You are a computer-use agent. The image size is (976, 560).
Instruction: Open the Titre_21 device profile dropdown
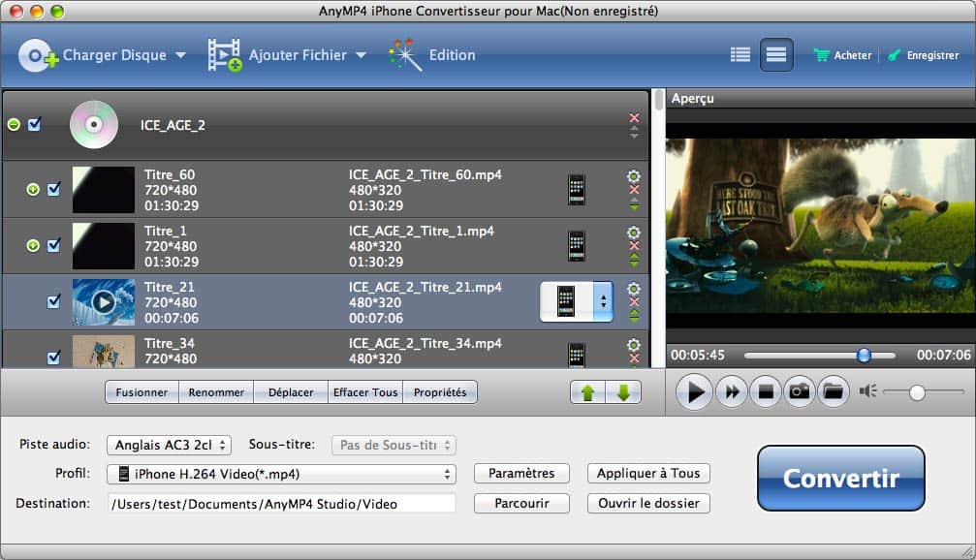(x=577, y=301)
